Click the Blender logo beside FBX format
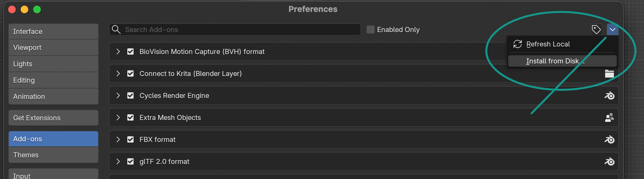 click(x=609, y=139)
